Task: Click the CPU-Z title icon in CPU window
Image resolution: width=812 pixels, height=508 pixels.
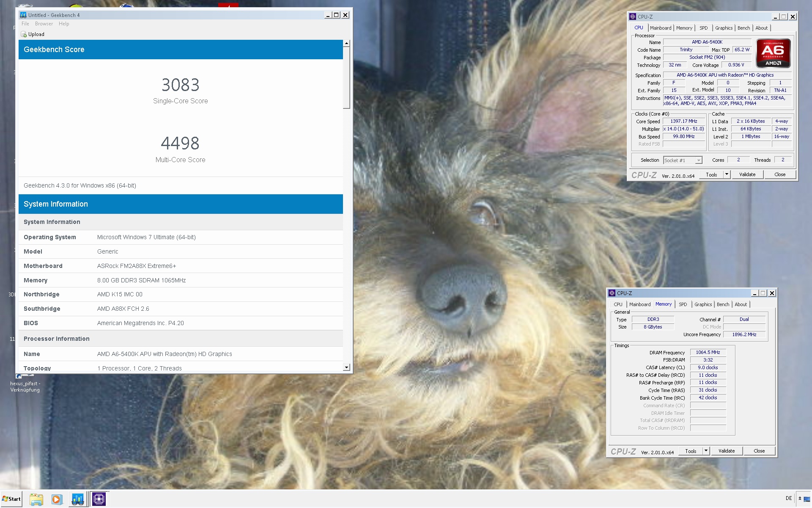Action: point(633,17)
